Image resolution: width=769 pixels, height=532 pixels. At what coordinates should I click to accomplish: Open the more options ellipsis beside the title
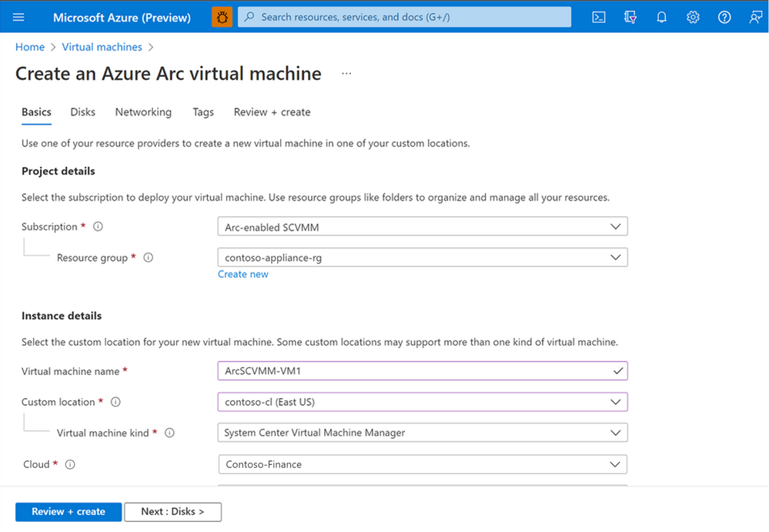[346, 74]
